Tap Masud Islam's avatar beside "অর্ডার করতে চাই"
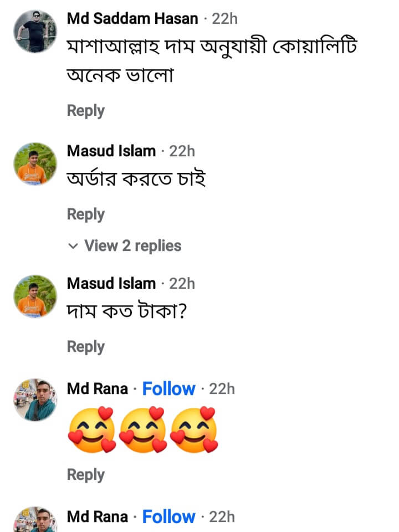Image resolution: width=399 pixels, height=532 pixels. tap(35, 164)
